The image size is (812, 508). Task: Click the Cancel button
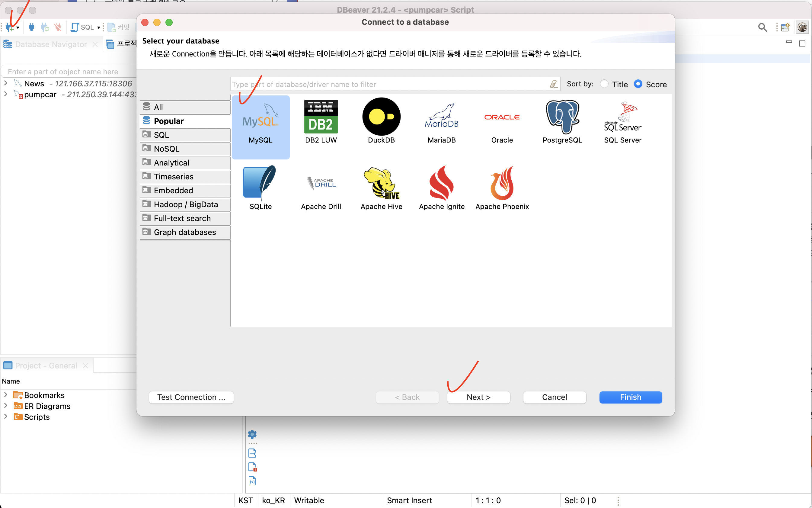pyautogui.click(x=555, y=397)
